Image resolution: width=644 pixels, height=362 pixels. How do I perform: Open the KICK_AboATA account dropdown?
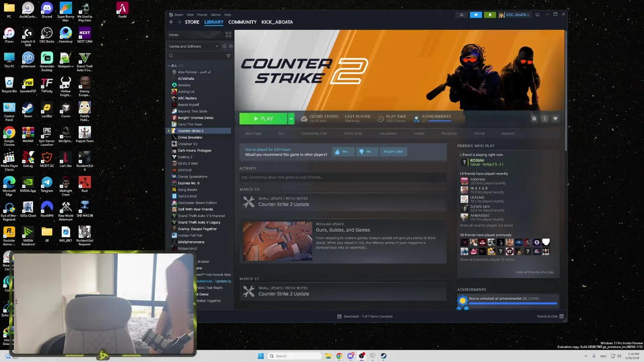pyautogui.click(x=514, y=15)
